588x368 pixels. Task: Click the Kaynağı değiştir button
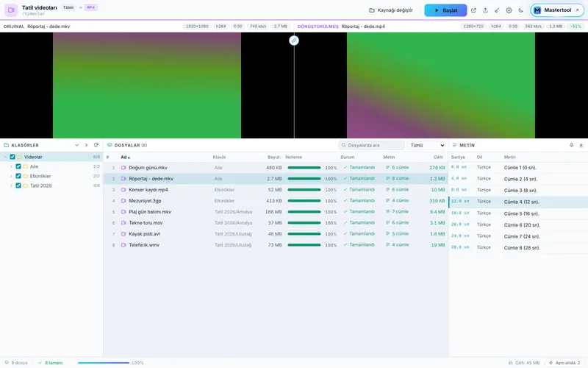point(391,10)
